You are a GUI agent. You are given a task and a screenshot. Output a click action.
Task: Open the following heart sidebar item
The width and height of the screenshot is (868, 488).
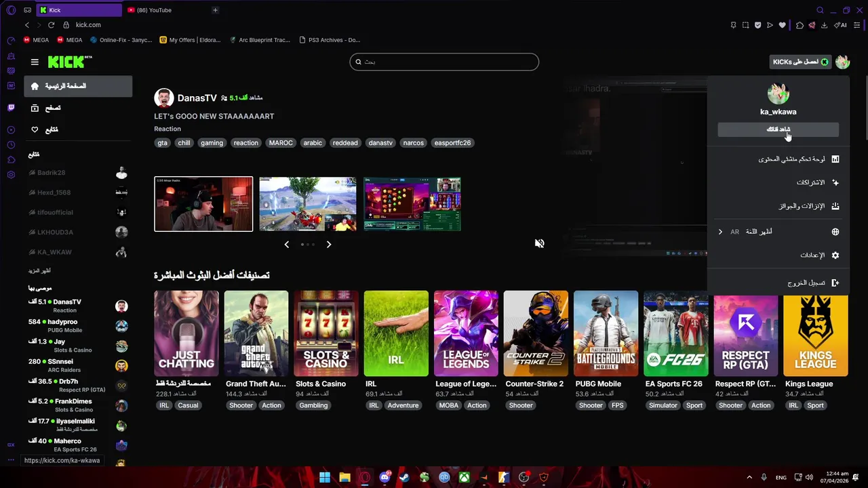coord(78,129)
